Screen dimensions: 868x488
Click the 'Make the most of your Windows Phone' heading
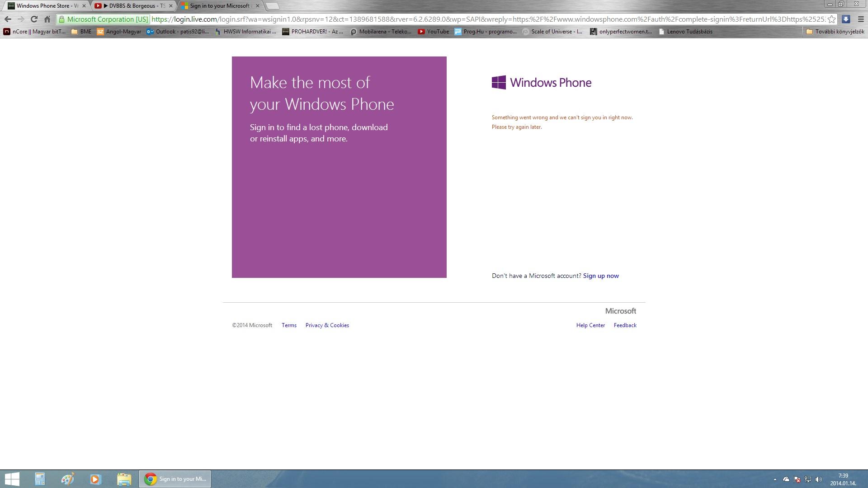[x=322, y=93]
